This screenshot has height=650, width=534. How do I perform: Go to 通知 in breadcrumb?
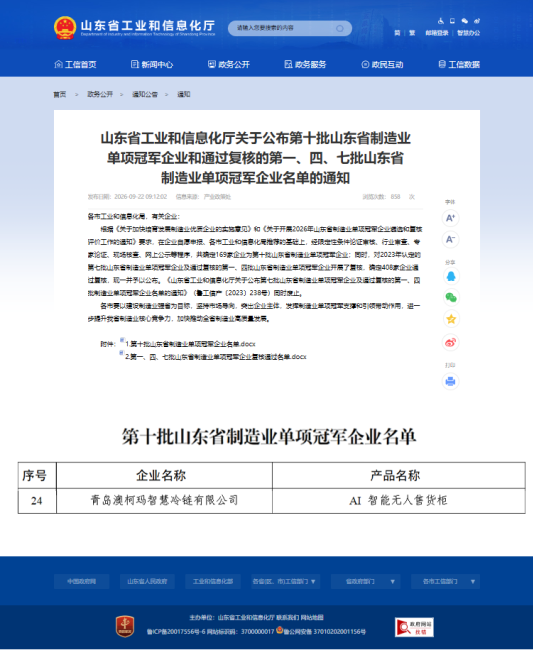[184, 94]
